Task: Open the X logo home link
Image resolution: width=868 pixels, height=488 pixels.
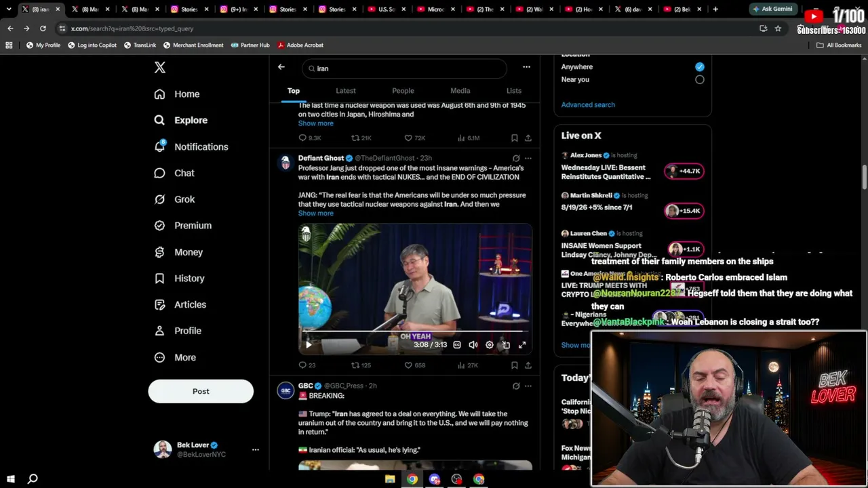Action: tap(160, 67)
